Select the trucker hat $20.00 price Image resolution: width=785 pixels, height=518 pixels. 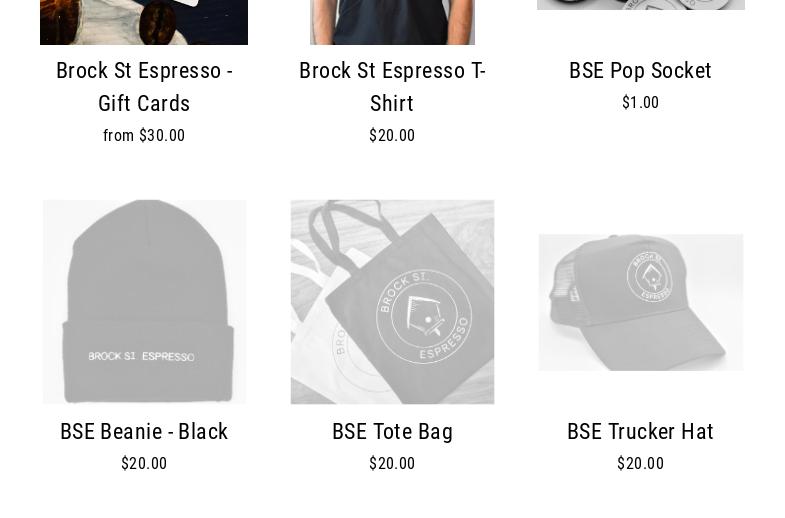[x=640, y=463]
